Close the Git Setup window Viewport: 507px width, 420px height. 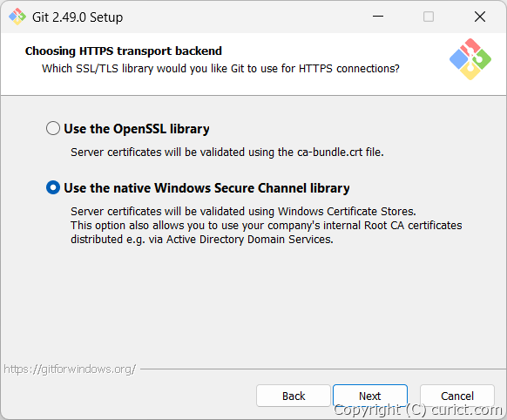pyautogui.click(x=480, y=17)
